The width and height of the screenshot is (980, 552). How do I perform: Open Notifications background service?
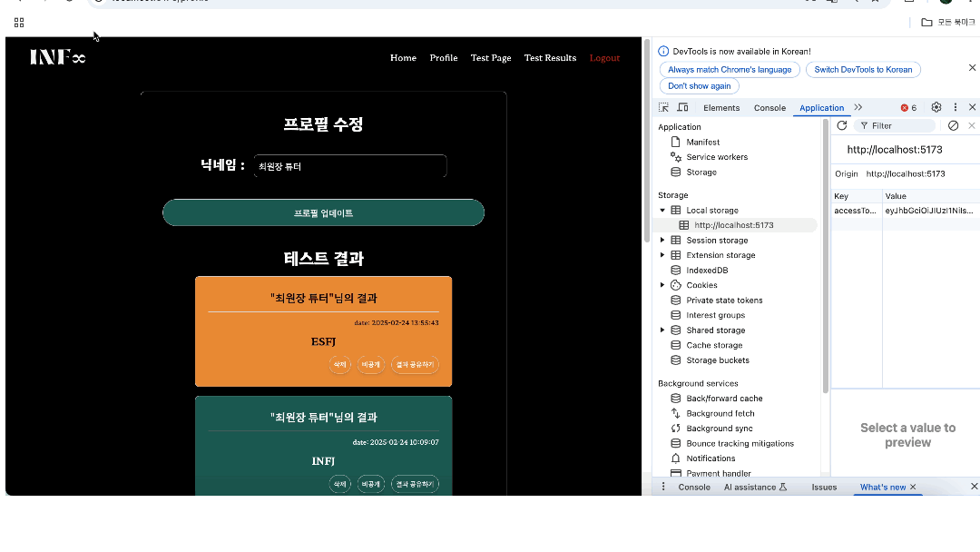[x=710, y=458]
